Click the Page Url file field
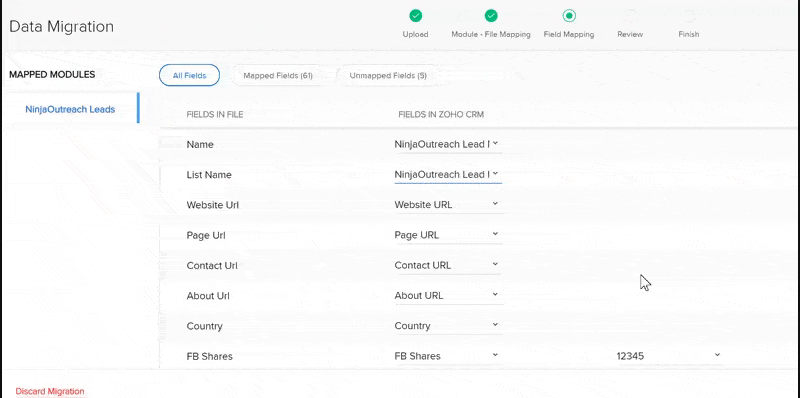800x398 pixels. (206, 235)
